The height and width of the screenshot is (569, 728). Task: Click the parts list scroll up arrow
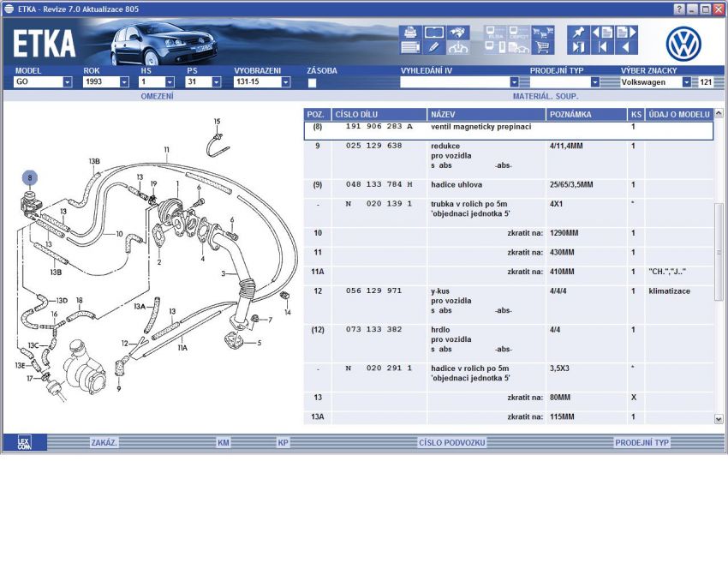coord(719,113)
